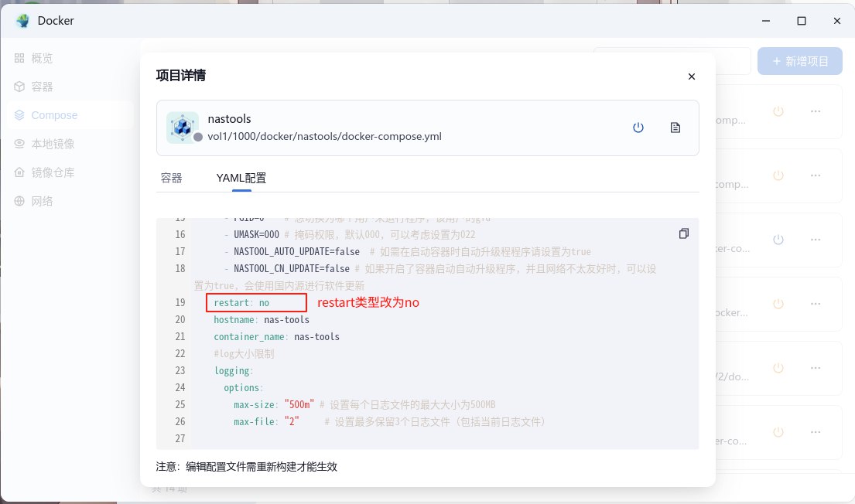Click the "logging:" key in the YAML
855x504 pixels.
tap(234, 370)
